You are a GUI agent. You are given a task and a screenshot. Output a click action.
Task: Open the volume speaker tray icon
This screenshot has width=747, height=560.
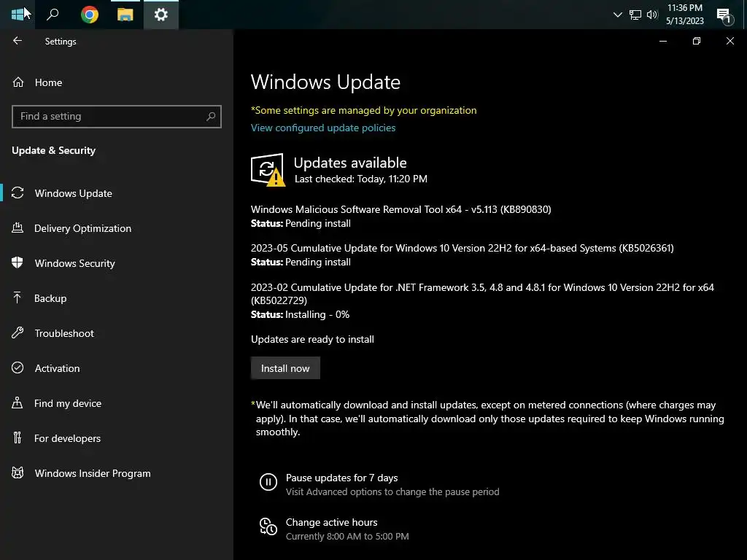652,15
